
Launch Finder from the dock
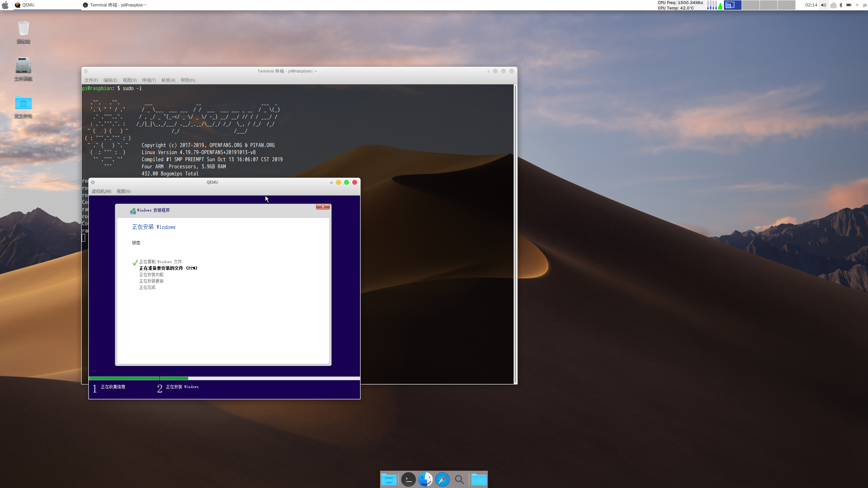click(425, 480)
